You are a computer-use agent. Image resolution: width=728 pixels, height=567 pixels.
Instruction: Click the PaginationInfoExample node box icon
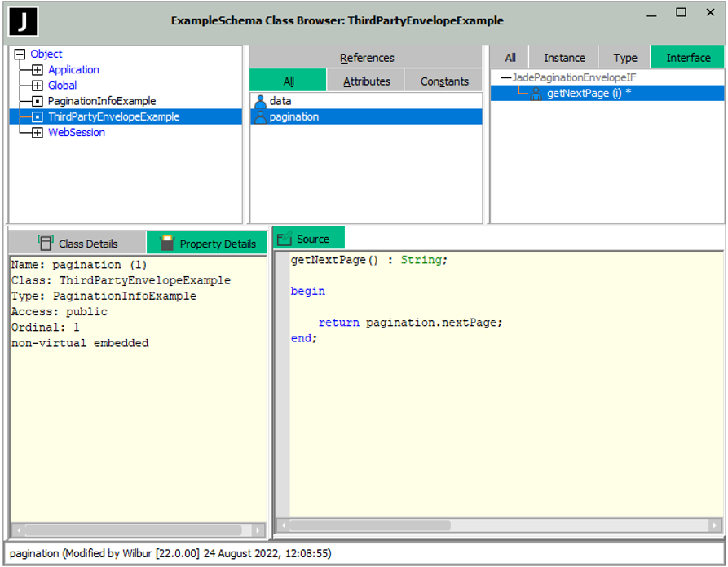click(x=37, y=101)
